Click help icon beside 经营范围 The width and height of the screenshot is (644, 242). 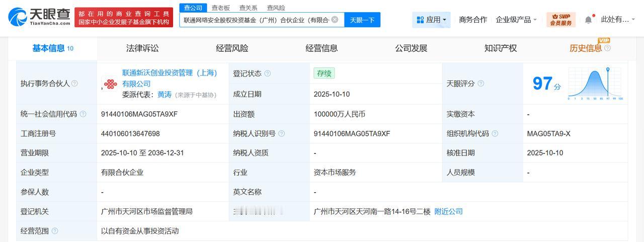(54, 231)
